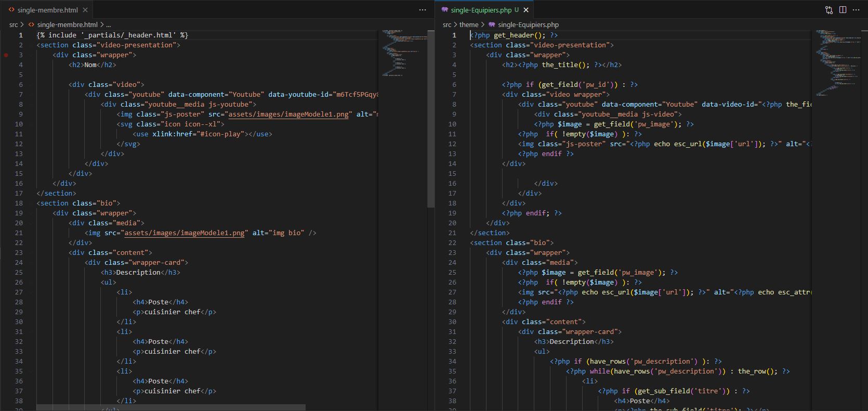This screenshot has height=411, width=868.
Task: Select line number 18 in single-membre.html
Action: pyautogui.click(x=19, y=203)
